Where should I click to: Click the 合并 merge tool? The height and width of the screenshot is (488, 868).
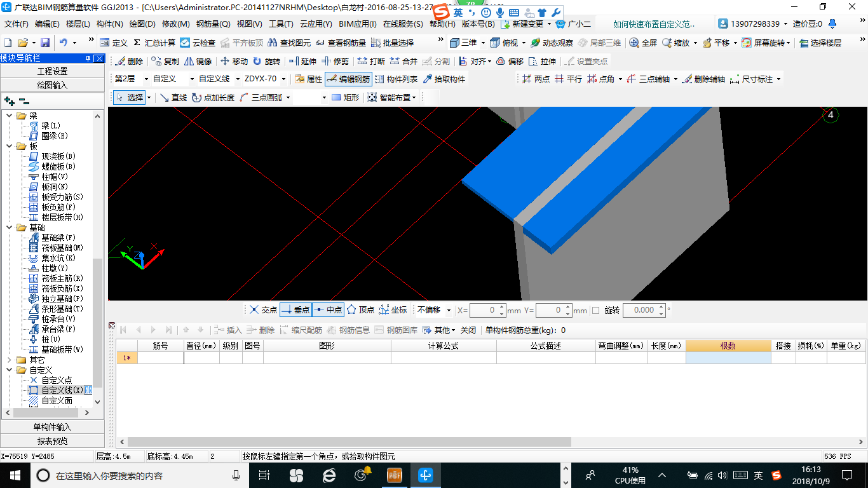(403, 62)
